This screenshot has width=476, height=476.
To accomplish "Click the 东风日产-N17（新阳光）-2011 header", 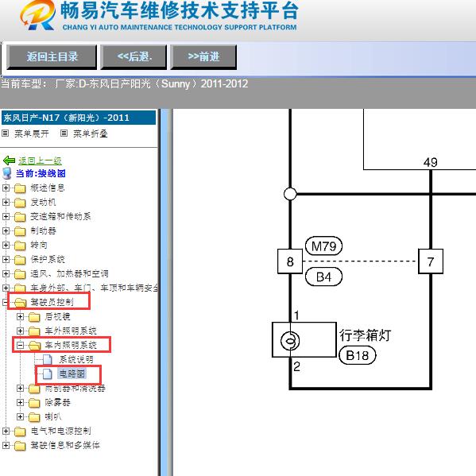I will tap(79, 118).
